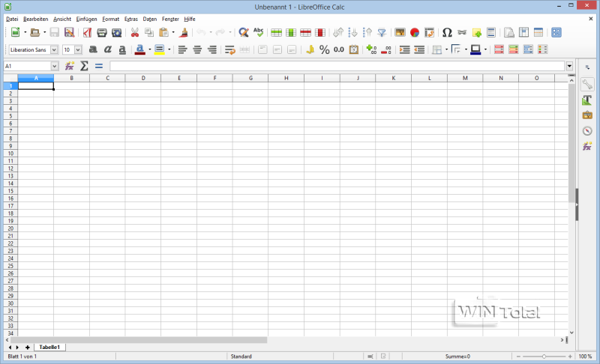The image size is (600, 364).
Task: Toggle selection mode in status bar
Action: click(370, 357)
